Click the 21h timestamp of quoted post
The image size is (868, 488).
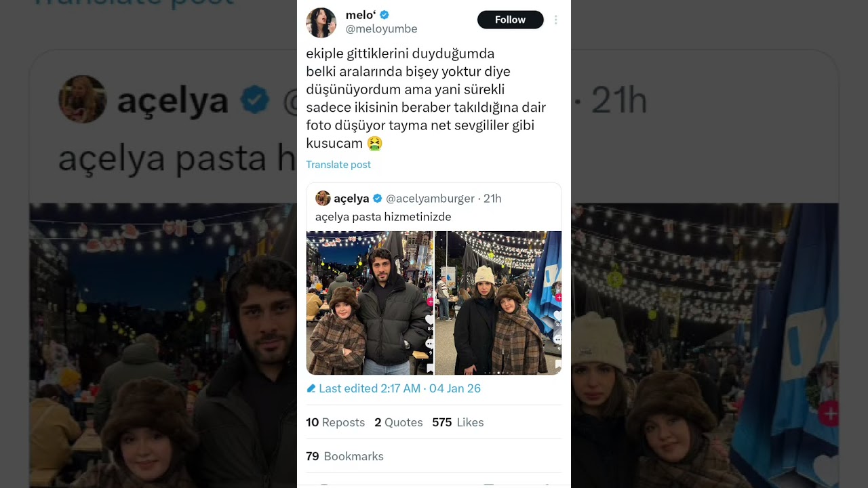pyautogui.click(x=492, y=199)
